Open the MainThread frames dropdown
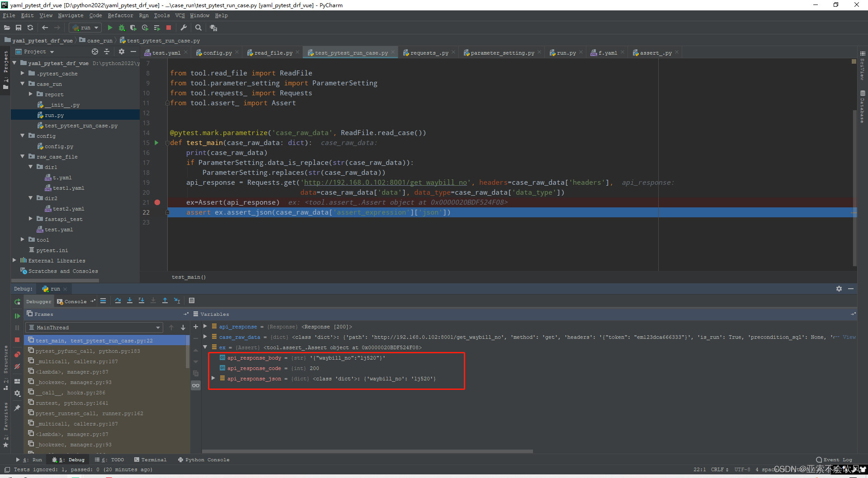The height and width of the screenshot is (478, 868). tap(94, 328)
